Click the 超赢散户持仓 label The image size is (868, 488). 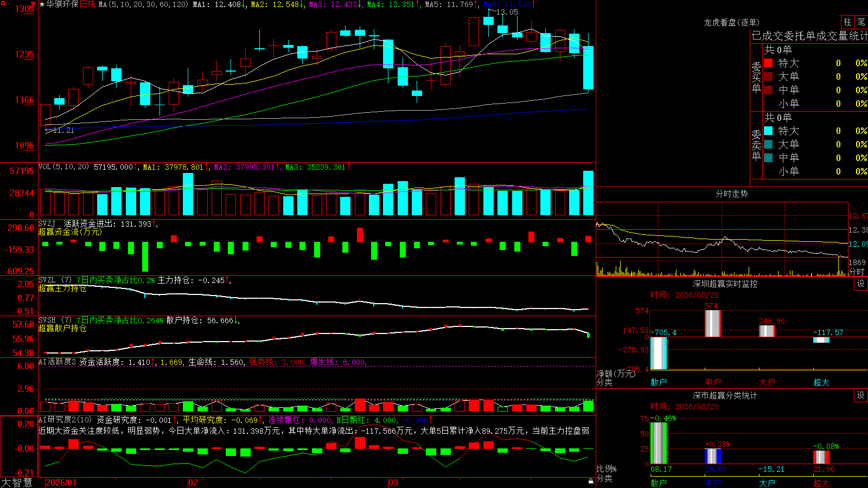(x=62, y=328)
